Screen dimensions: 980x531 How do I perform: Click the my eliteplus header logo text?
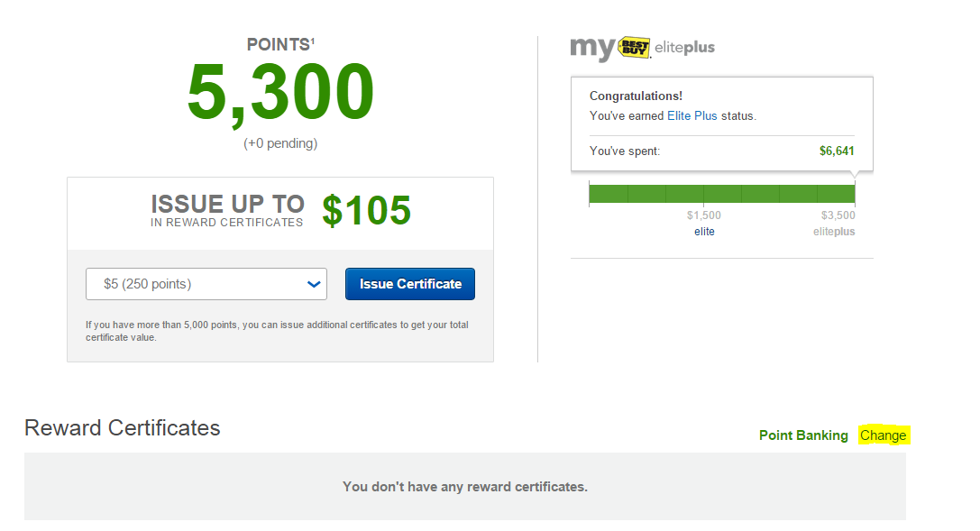click(x=643, y=48)
